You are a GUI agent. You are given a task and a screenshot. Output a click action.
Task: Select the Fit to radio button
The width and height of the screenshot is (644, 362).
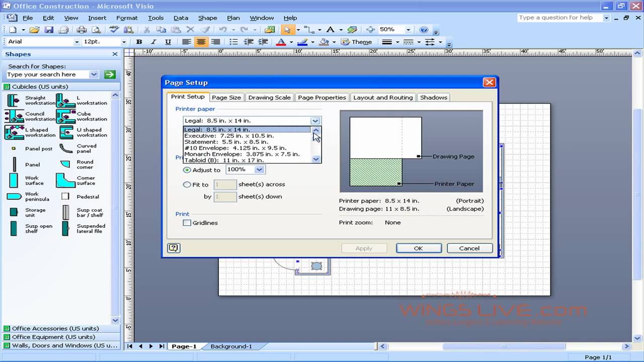point(187,185)
